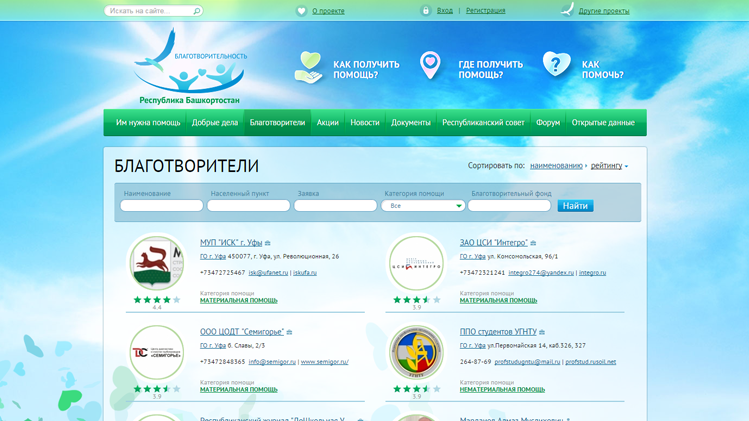
Task: Select the Благотворители menu item
Action: 277,122
